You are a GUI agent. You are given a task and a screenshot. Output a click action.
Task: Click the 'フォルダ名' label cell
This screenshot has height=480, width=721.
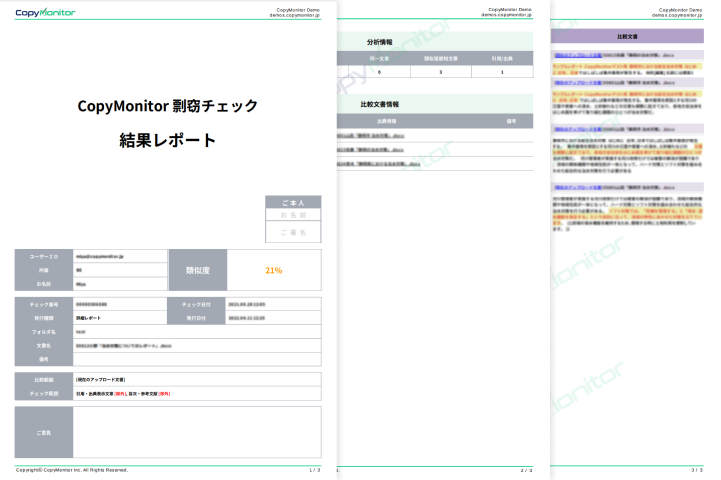pyautogui.click(x=44, y=332)
